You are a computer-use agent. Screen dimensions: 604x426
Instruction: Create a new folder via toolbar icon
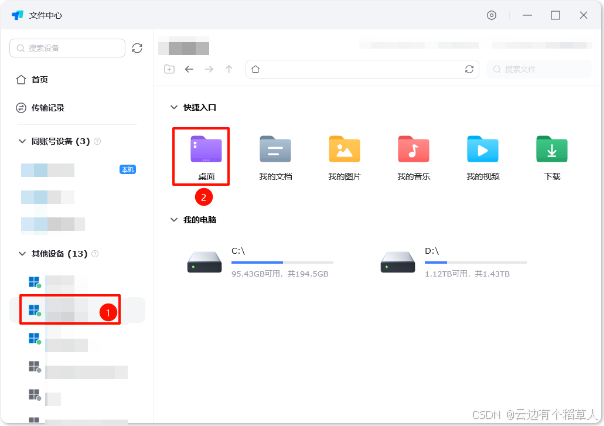169,69
